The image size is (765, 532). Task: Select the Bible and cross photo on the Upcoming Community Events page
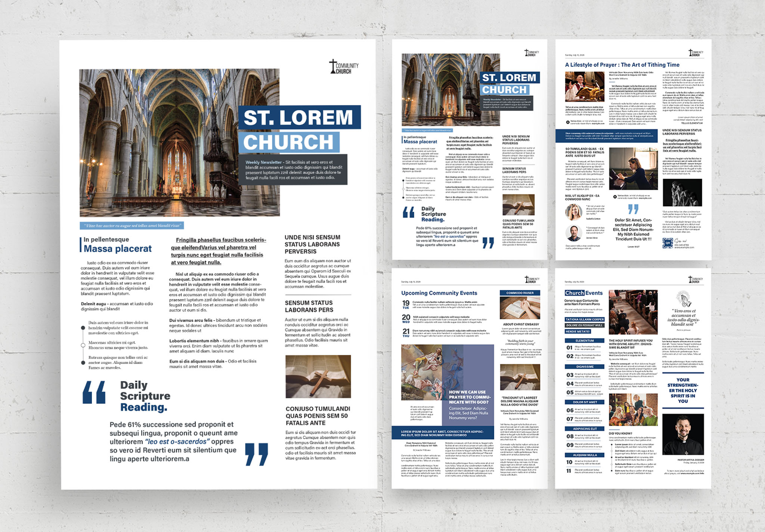tap(520, 378)
